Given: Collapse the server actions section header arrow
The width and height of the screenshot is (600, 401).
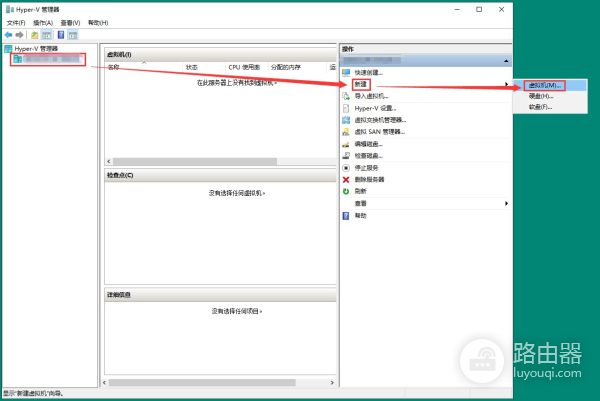Looking at the screenshot, I should pyautogui.click(x=506, y=61).
